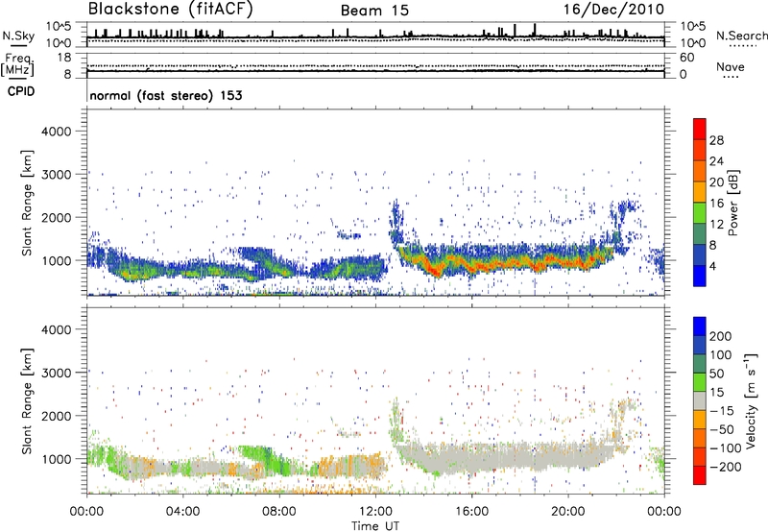Screen dimensions: 768x532
Task: Click the 'Freq. [MHz]' label
Action: point(17,65)
